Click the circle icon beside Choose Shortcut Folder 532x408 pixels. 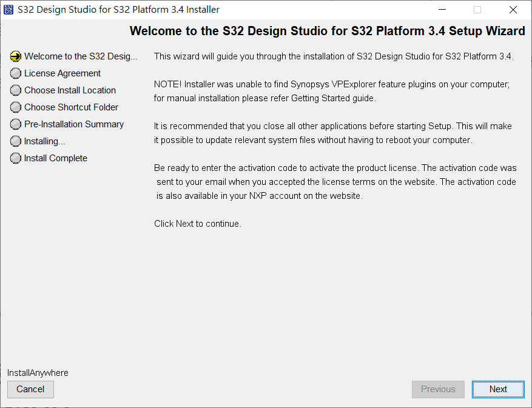pos(16,107)
